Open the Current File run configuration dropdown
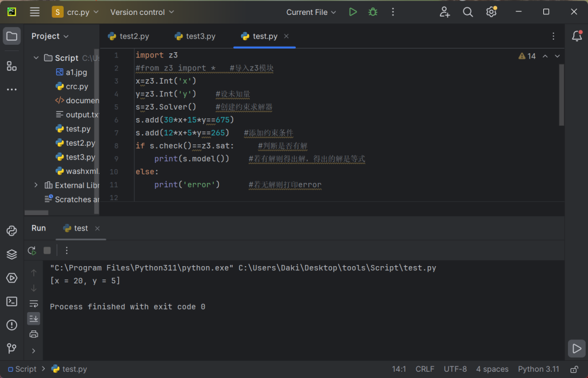 coord(311,12)
